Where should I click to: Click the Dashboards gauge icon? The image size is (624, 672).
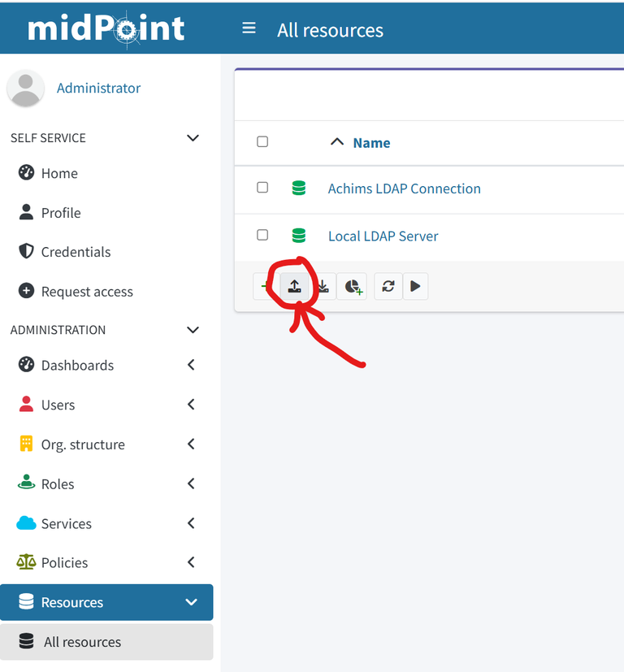click(x=26, y=364)
